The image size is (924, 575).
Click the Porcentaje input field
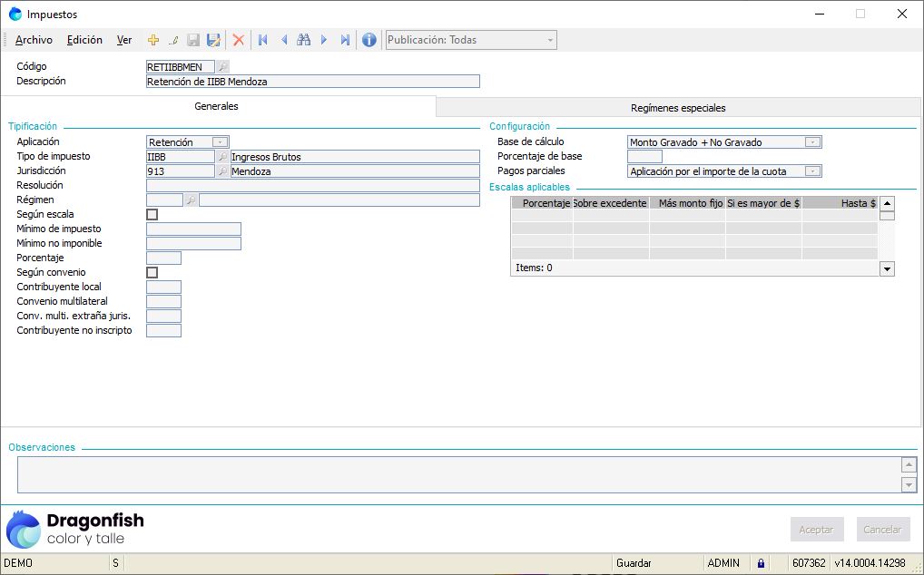pos(163,258)
